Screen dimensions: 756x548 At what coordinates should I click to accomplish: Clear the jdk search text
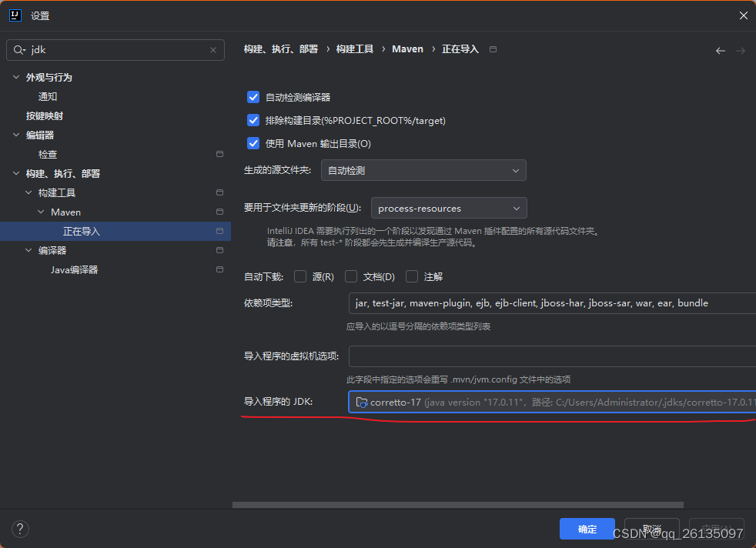(213, 50)
